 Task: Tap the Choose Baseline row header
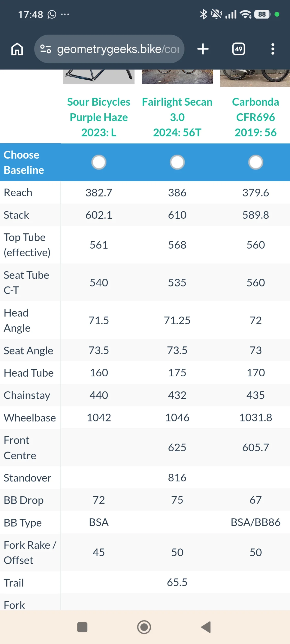[30, 162]
